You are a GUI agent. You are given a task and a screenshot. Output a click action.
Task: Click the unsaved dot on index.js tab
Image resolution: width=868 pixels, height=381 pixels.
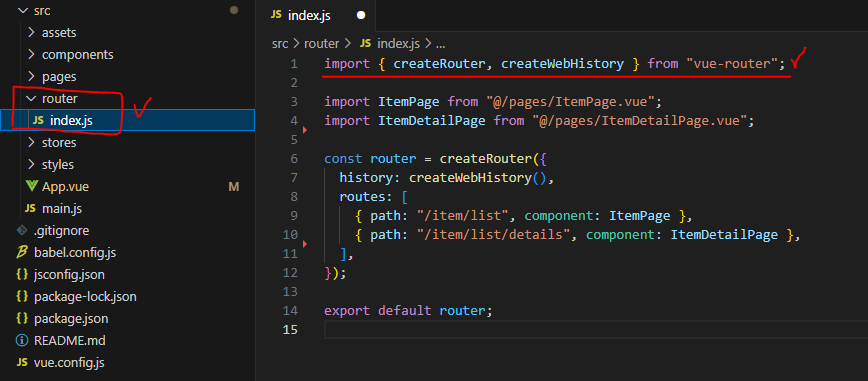361,16
